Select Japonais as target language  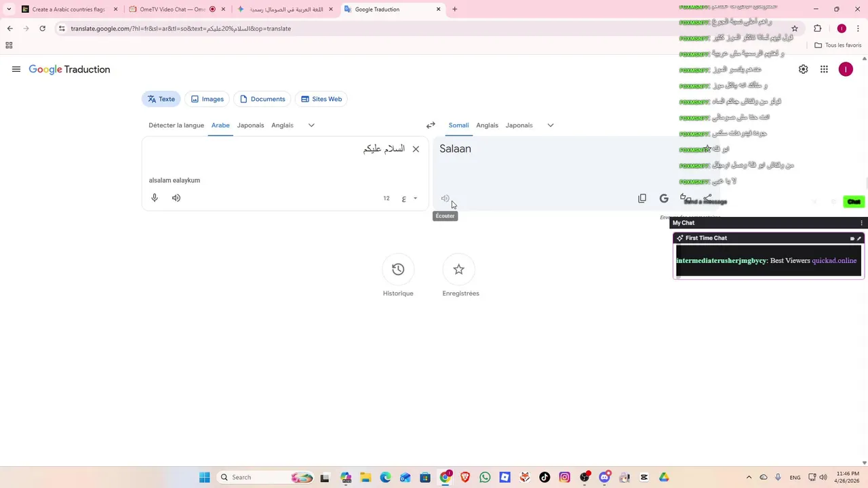click(x=519, y=125)
